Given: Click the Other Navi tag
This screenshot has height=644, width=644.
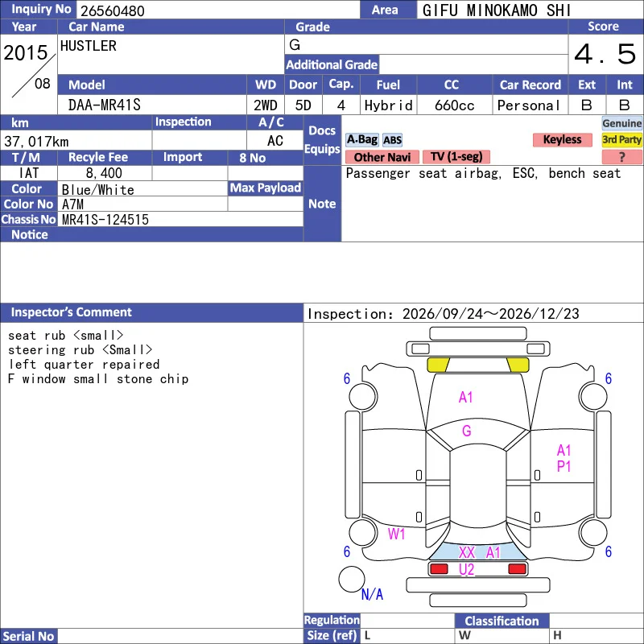Looking at the screenshot, I should 382,157.
